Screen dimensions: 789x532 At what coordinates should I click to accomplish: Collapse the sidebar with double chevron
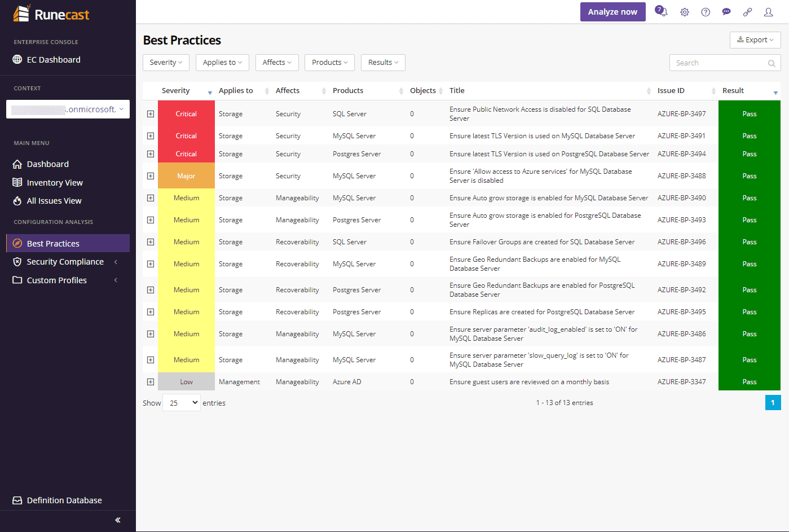(x=118, y=520)
